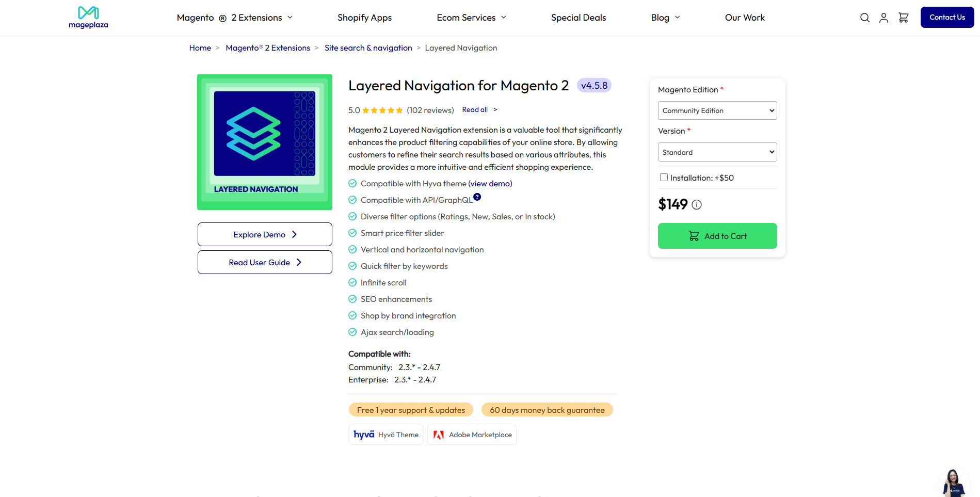
Task: Click the price info icon next to $149
Action: coord(697,204)
